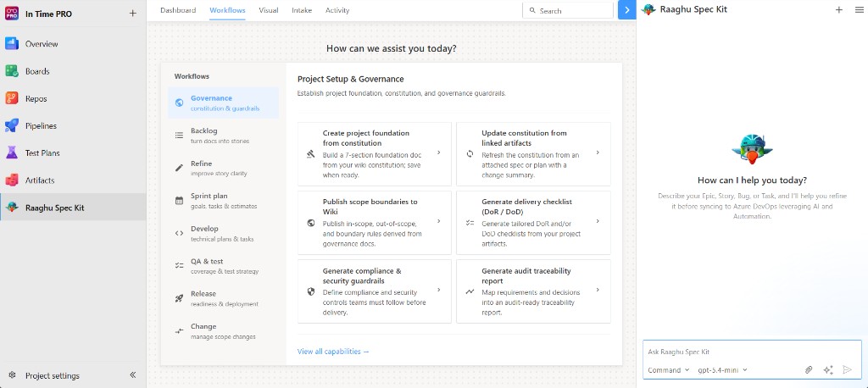This screenshot has width=868, height=388.
Task: Open the hamburger menu in Raaghu Spec Kit panel
Action: point(859,9)
